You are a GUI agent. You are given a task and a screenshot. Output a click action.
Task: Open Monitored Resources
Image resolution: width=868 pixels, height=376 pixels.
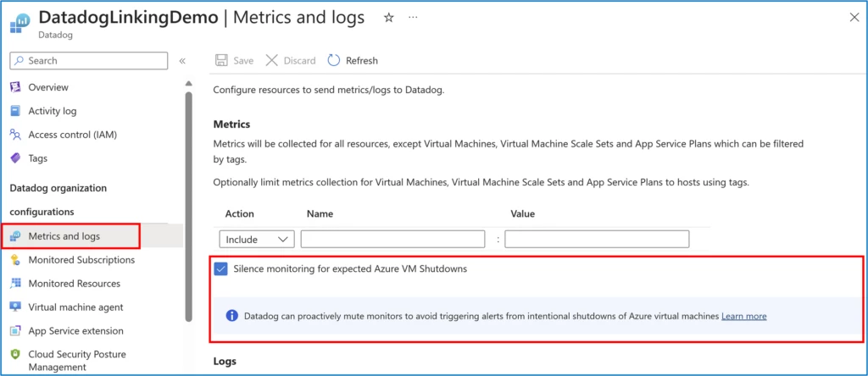tap(75, 284)
